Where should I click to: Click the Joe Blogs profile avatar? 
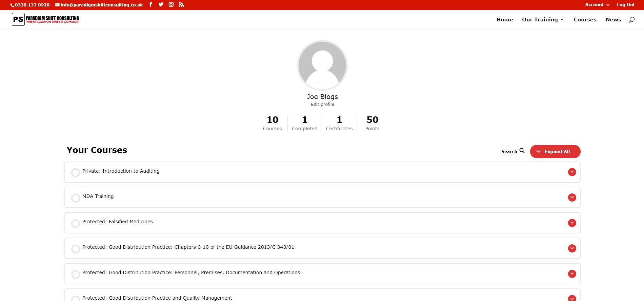[322, 65]
